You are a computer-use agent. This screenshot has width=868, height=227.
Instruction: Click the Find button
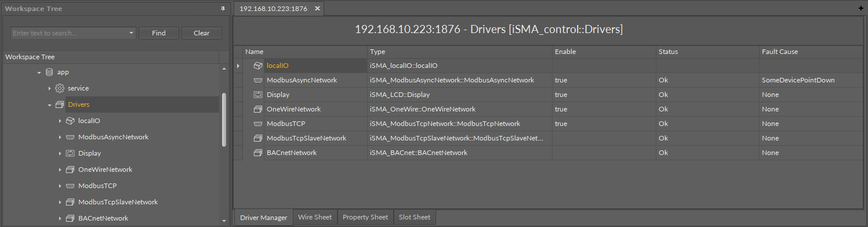(159, 33)
